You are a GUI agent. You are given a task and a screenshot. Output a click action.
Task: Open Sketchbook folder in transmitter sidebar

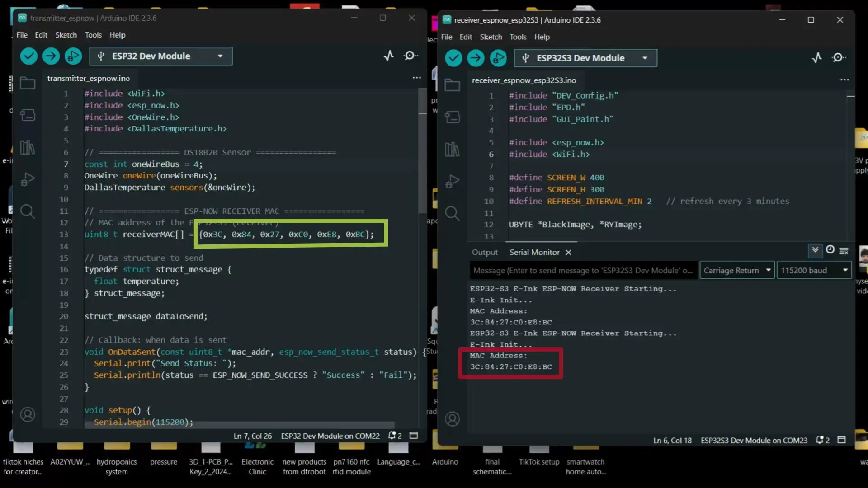coord(28,83)
